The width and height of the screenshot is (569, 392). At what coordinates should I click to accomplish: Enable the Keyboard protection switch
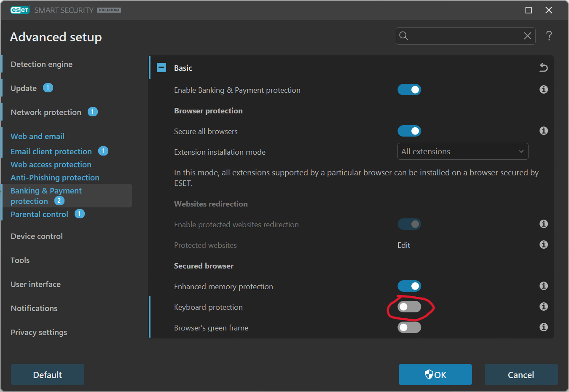pos(409,307)
